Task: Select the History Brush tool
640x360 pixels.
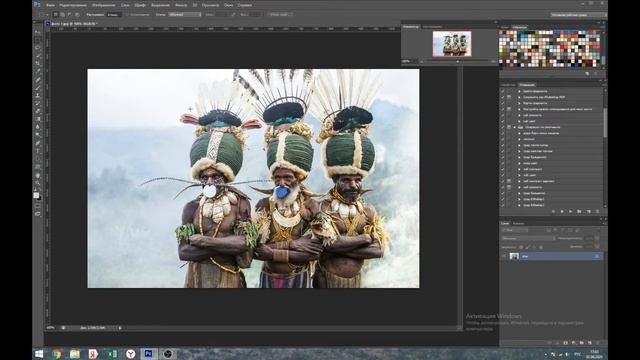Action: point(38,103)
